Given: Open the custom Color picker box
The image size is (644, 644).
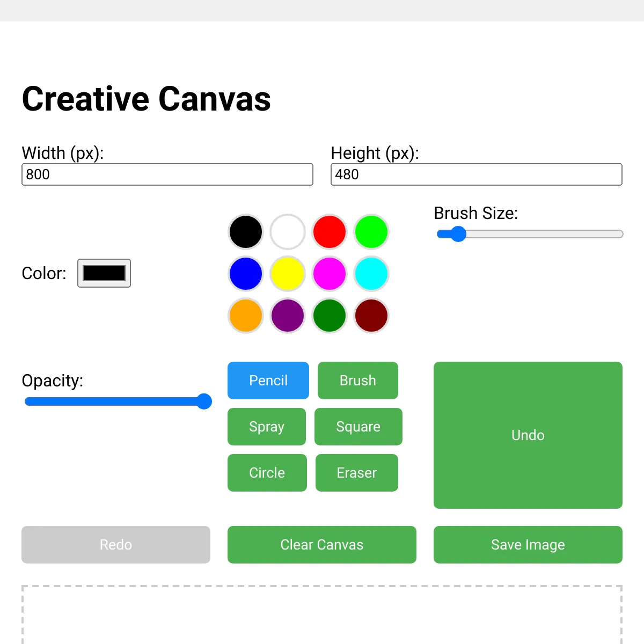Looking at the screenshot, I should coord(104,273).
